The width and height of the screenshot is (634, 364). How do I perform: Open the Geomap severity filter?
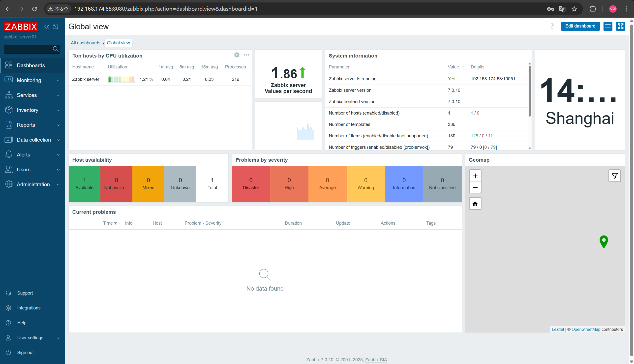614,176
